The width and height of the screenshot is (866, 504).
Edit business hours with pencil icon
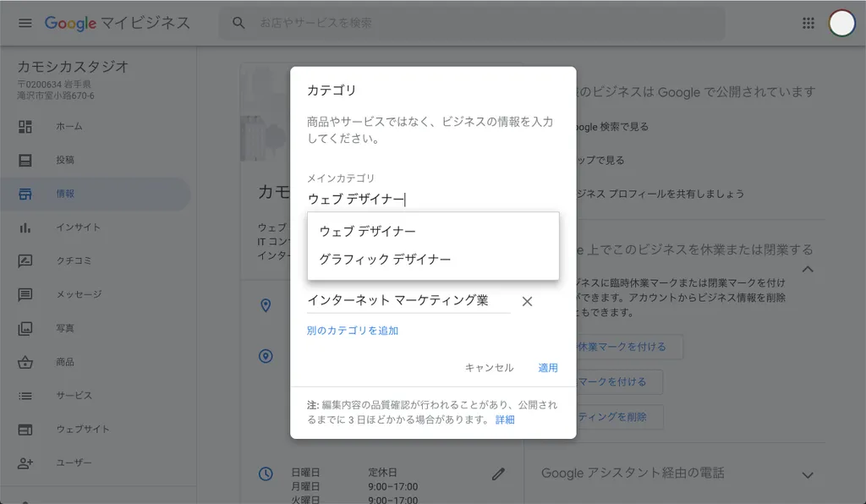pyautogui.click(x=498, y=474)
